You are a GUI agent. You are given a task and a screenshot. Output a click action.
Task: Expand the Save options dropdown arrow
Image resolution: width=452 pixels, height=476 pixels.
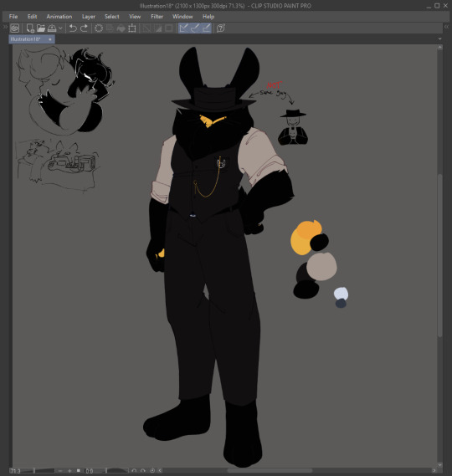tap(60, 28)
